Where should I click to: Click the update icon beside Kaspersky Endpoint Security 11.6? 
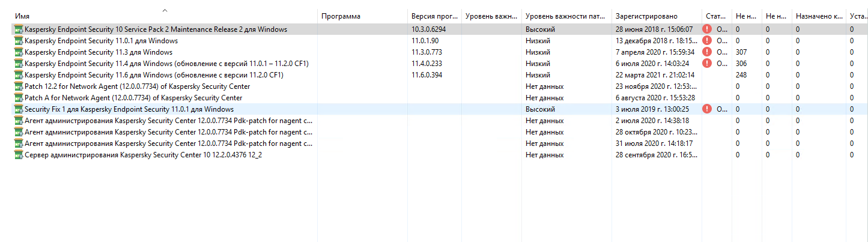(19, 75)
